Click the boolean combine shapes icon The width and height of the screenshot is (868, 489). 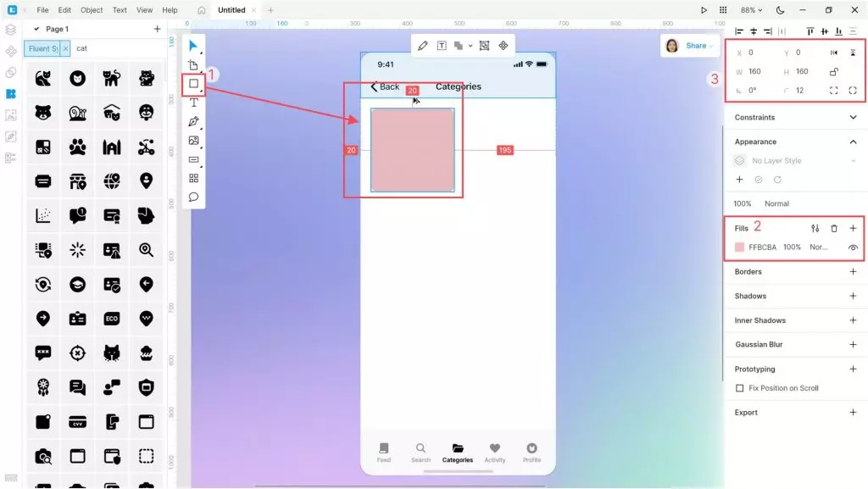click(459, 46)
